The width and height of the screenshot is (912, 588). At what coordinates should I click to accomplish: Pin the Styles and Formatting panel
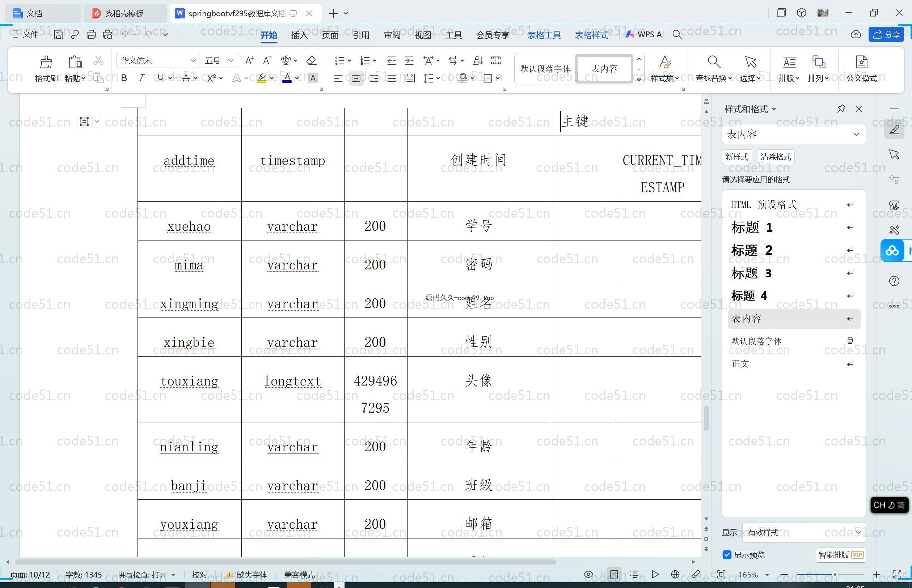(841, 109)
